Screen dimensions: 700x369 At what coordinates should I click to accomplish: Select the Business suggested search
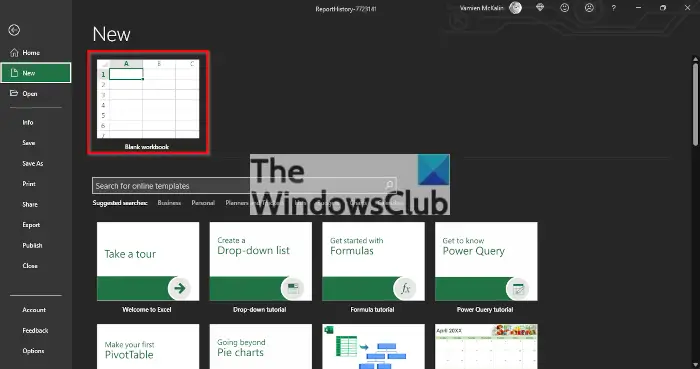click(169, 203)
